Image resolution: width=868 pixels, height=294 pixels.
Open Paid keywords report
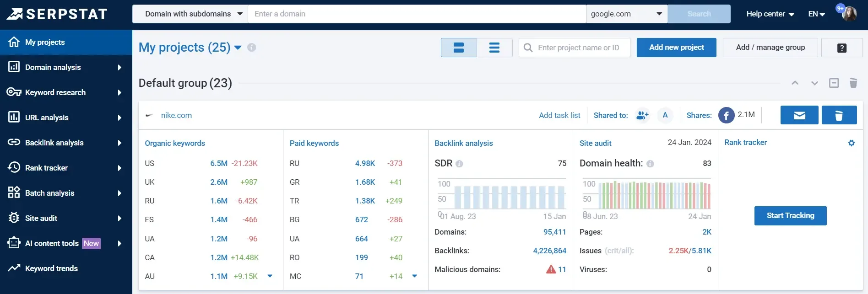point(314,143)
